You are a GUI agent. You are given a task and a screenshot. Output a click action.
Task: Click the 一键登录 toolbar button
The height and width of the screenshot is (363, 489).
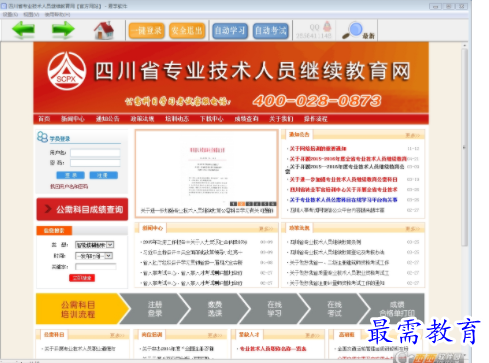tap(147, 31)
